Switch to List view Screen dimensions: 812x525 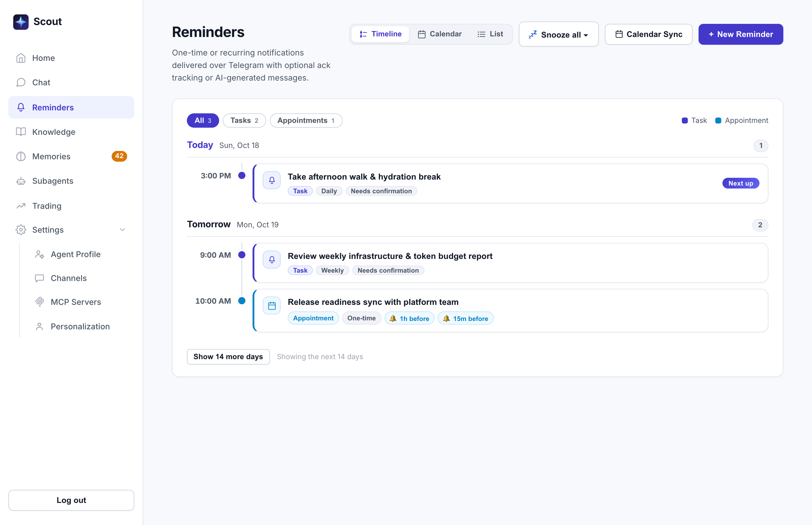point(490,34)
